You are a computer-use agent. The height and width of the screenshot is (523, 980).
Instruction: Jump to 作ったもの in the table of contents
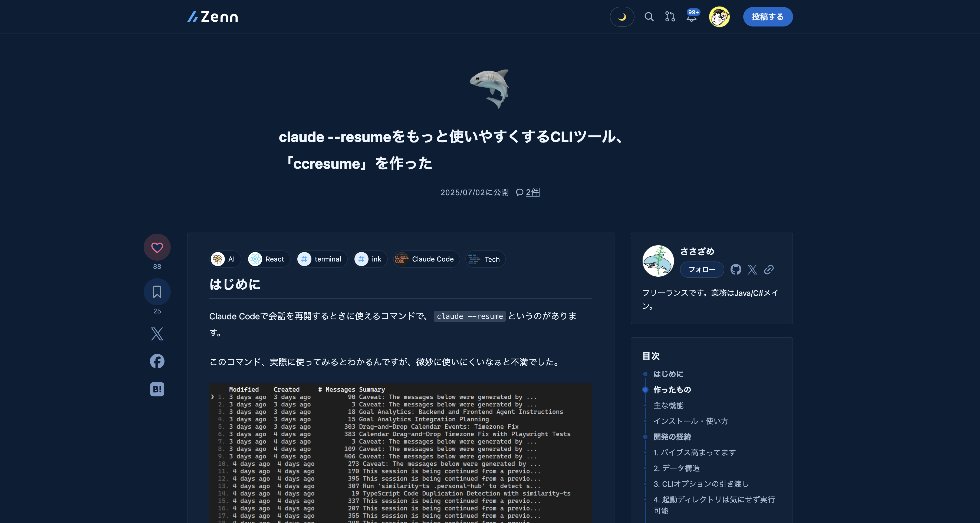(x=672, y=389)
